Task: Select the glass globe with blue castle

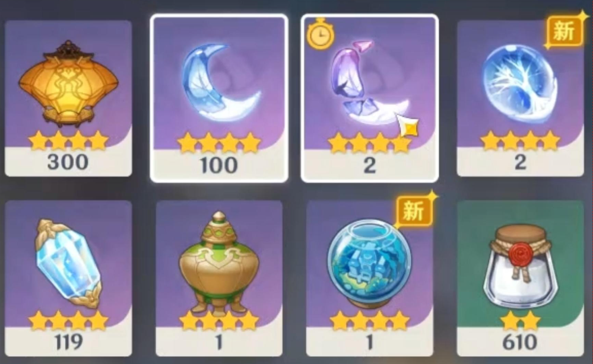Action: click(369, 278)
